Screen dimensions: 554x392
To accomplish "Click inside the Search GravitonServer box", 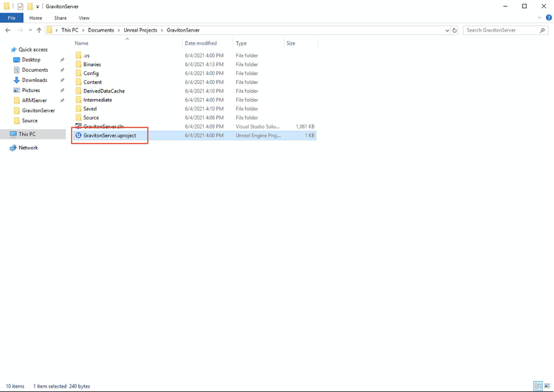I will [x=498, y=30].
